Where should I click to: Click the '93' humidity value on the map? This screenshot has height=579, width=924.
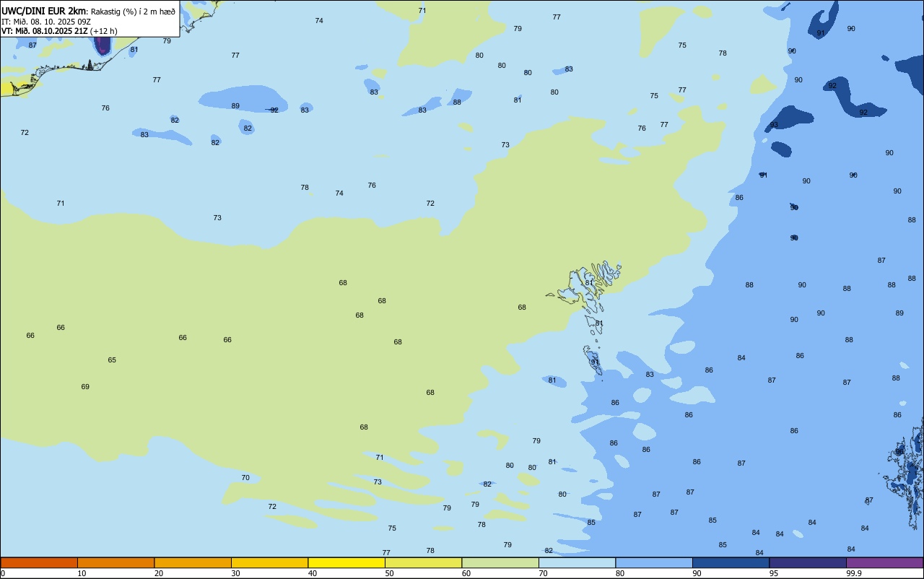tap(774, 125)
